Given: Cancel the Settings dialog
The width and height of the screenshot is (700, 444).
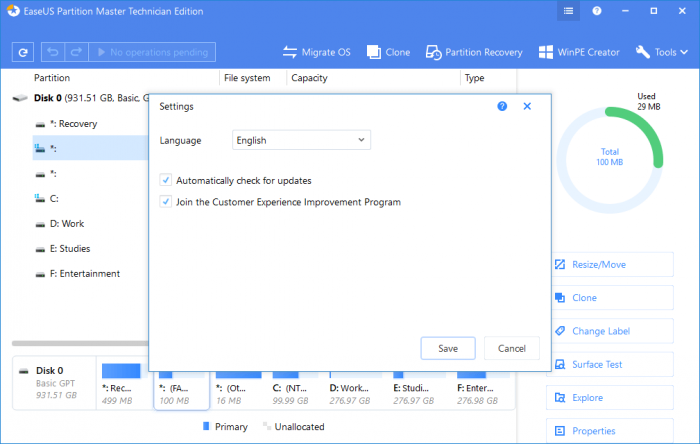Looking at the screenshot, I should pos(512,349).
